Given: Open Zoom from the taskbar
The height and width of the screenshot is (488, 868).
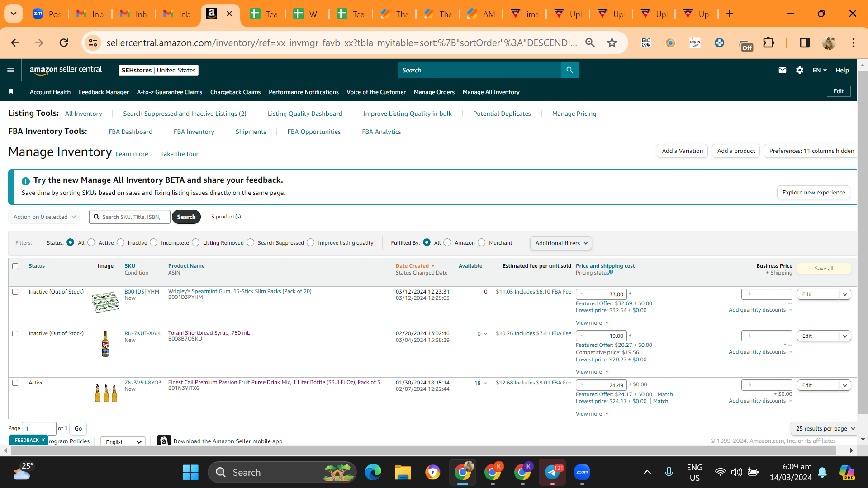Looking at the screenshot, I should click(582, 472).
